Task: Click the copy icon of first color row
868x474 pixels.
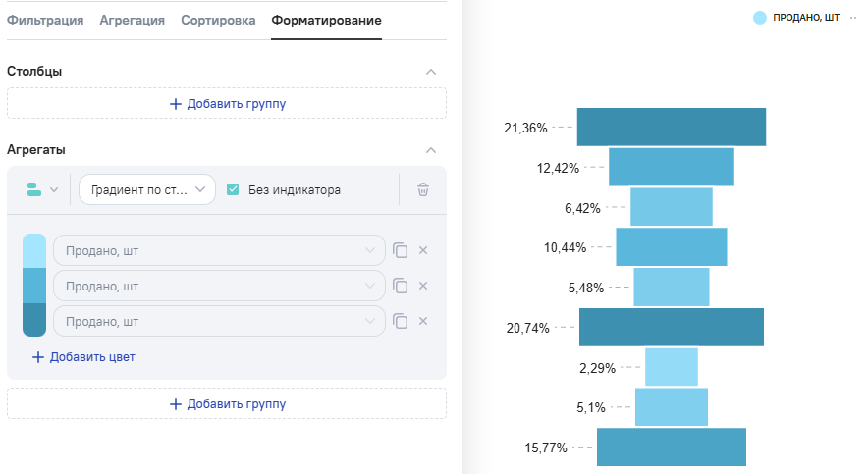Action: click(x=400, y=250)
